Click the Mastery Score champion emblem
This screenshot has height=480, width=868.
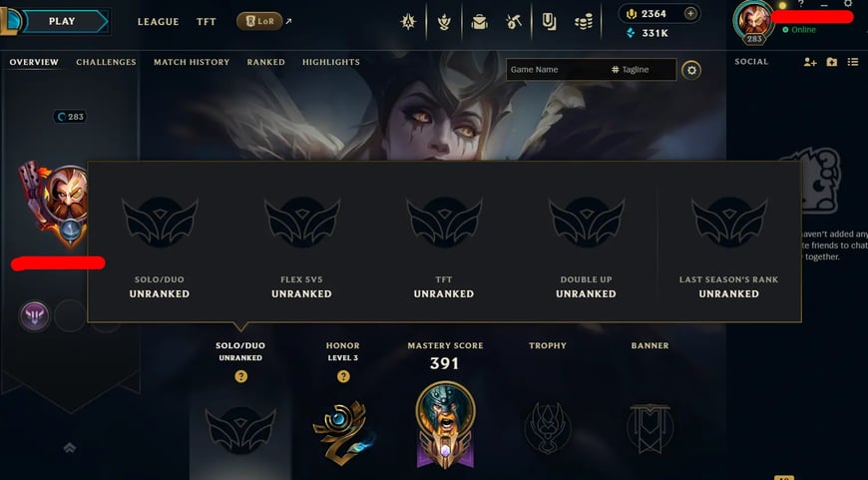pyautogui.click(x=445, y=425)
